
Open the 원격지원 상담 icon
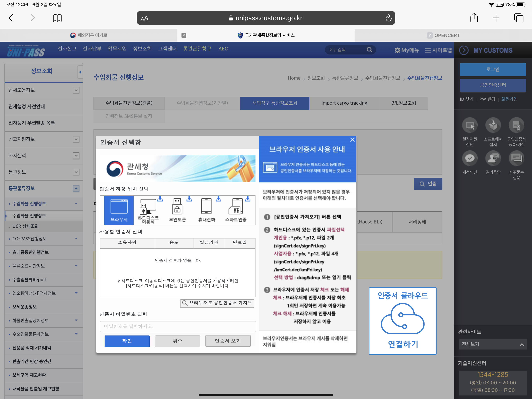coord(469,125)
